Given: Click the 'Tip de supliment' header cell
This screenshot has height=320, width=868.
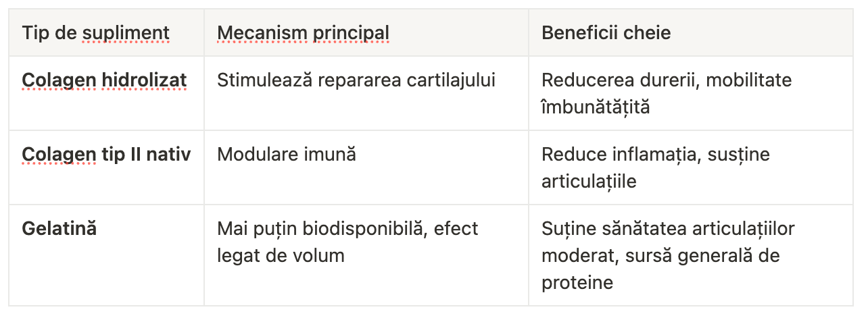Looking at the screenshot, I should [x=106, y=32].
